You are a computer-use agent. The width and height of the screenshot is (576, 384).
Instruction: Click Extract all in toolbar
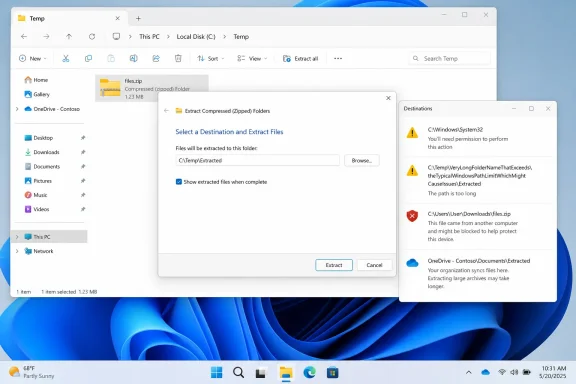click(300, 58)
